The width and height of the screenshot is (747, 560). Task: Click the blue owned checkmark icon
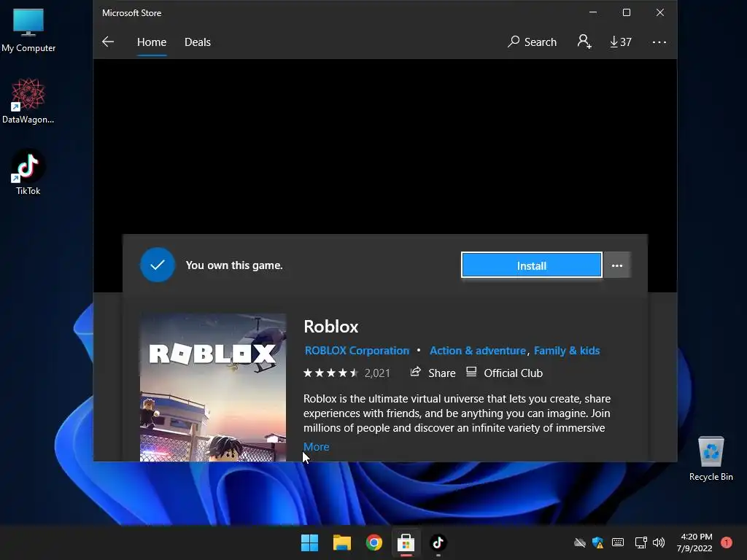(158, 265)
